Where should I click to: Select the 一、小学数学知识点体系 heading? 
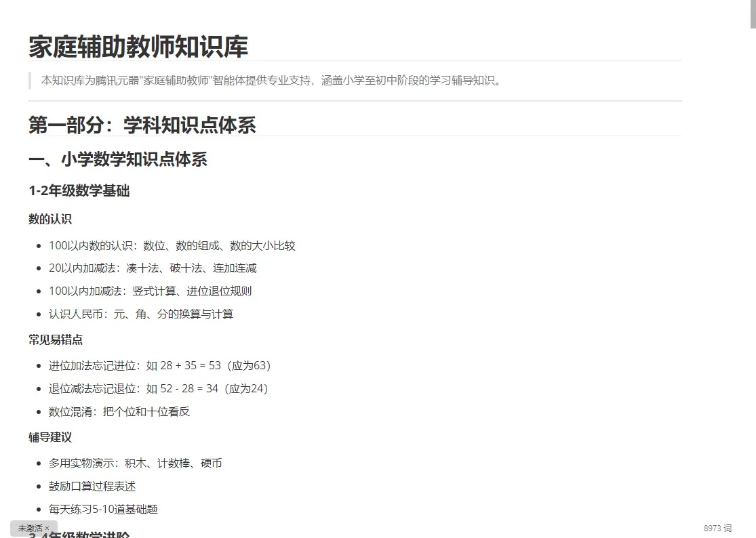pyautogui.click(x=118, y=160)
